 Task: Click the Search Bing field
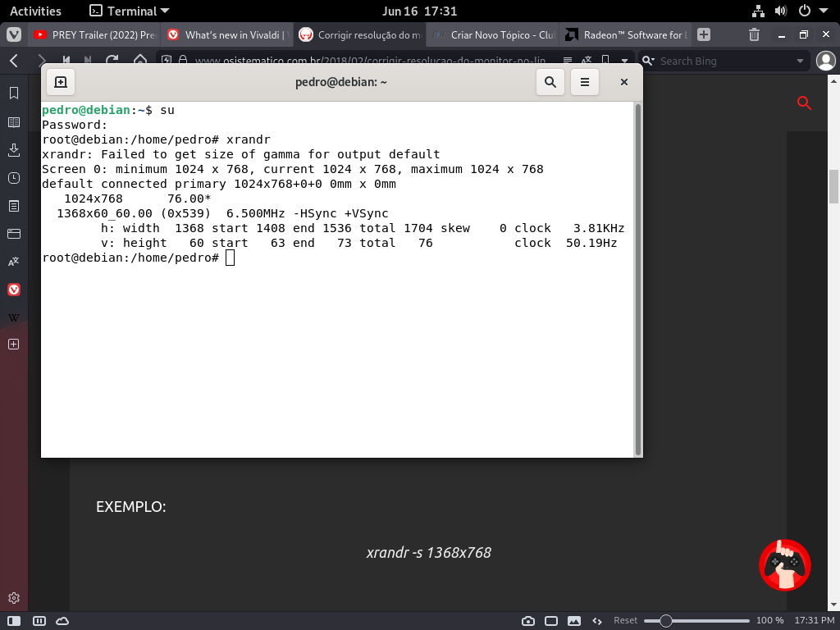(726, 61)
